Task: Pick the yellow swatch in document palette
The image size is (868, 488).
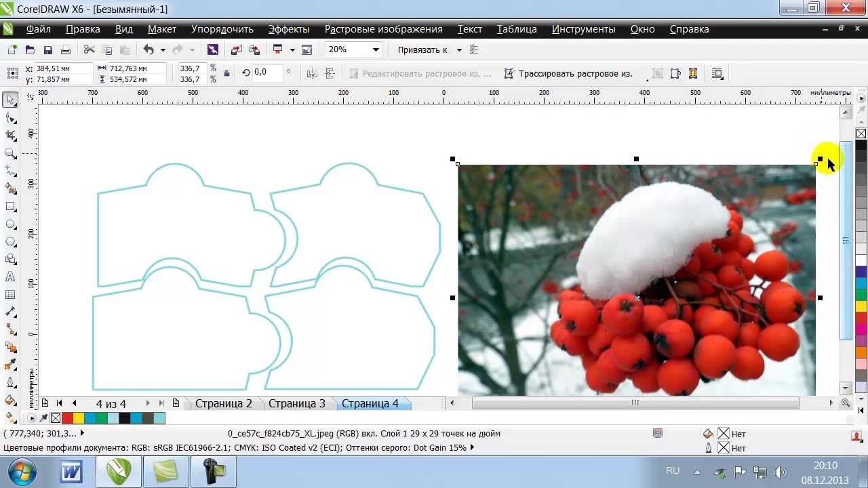Action: (x=79, y=418)
